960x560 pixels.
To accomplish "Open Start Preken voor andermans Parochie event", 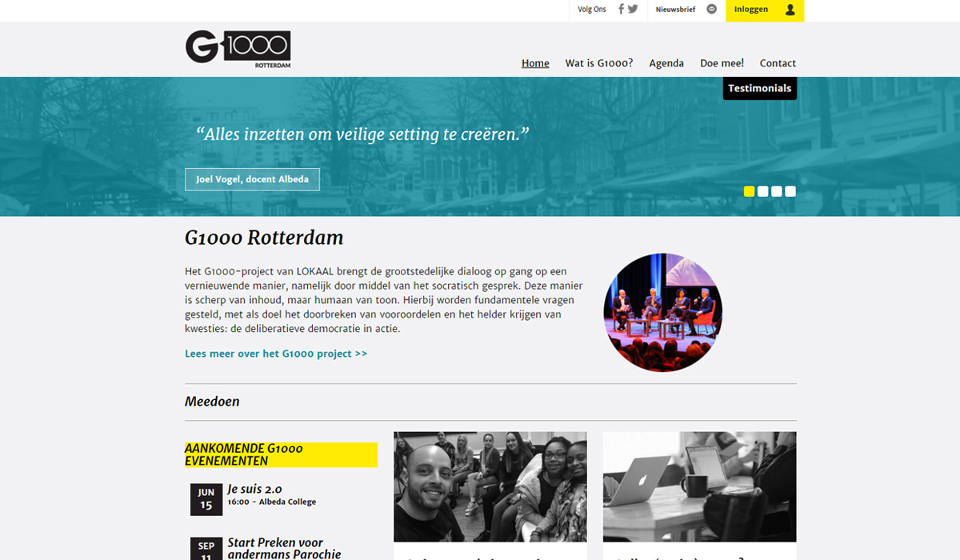I will (x=284, y=548).
